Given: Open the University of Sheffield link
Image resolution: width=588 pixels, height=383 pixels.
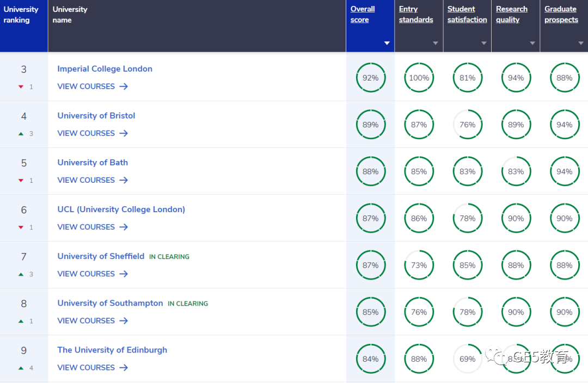Looking at the screenshot, I should (101, 256).
